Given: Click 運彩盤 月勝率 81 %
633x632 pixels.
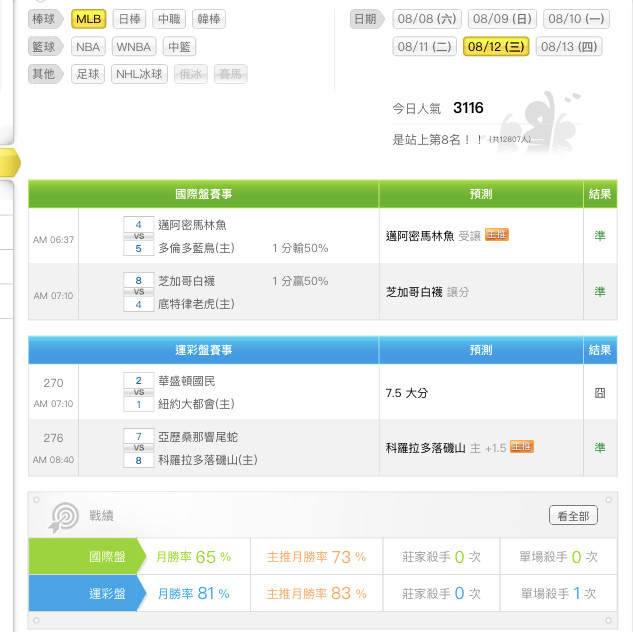Looking at the screenshot, I should click(x=194, y=594).
